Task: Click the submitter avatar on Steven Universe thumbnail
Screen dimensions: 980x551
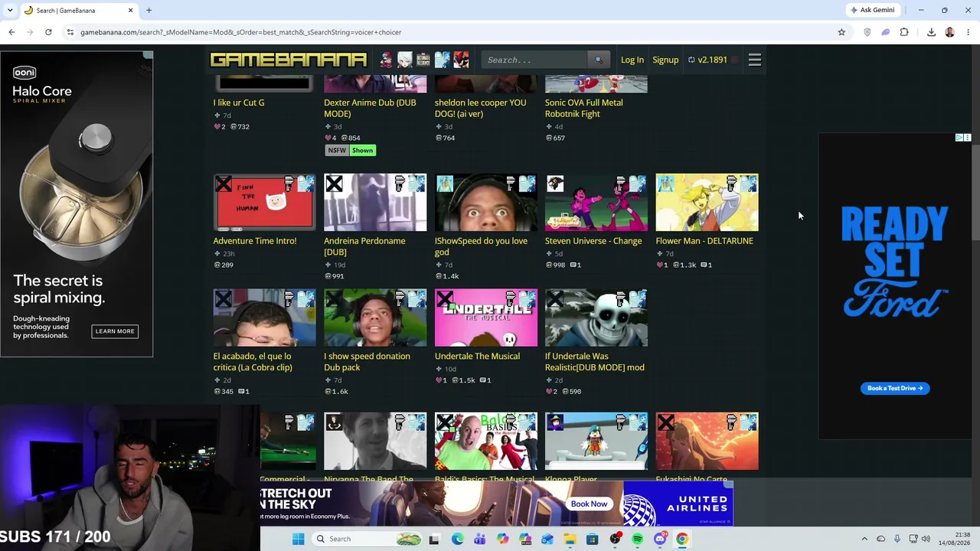Action: click(x=555, y=184)
